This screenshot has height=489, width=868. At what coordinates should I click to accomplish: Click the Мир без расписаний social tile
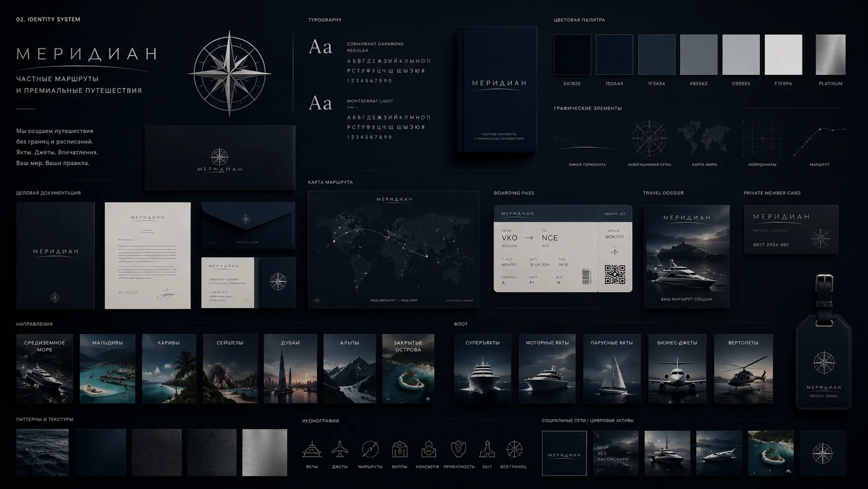point(616,453)
